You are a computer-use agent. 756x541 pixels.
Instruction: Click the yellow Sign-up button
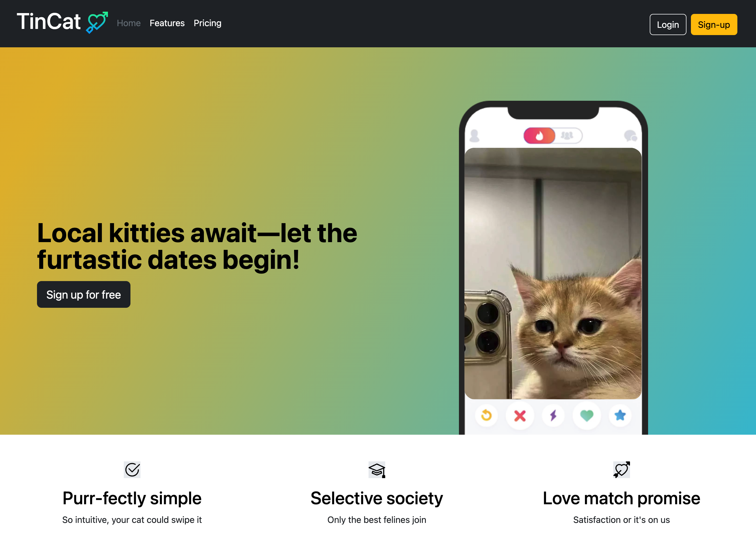pos(713,24)
